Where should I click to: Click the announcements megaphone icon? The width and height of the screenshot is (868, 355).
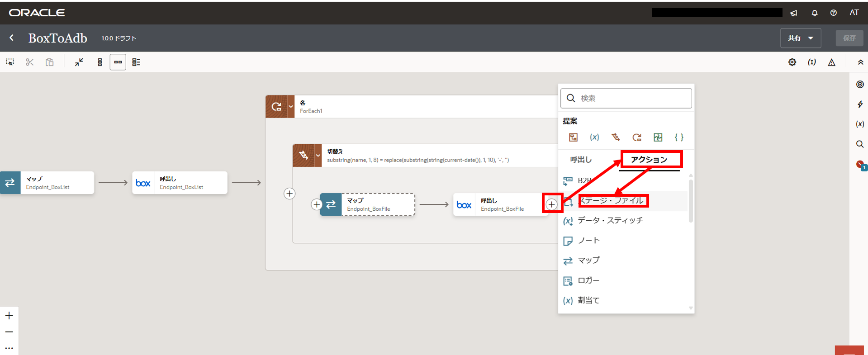[x=794, y=13]
